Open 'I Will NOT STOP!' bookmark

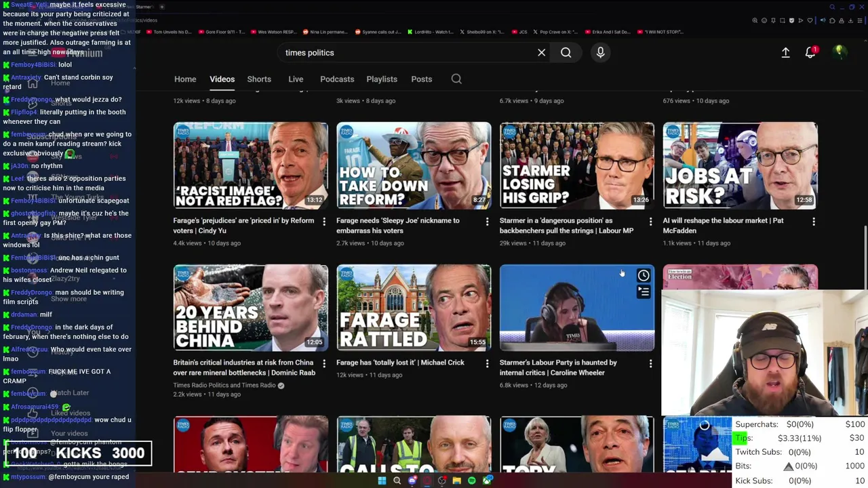[x=660, y=32]
